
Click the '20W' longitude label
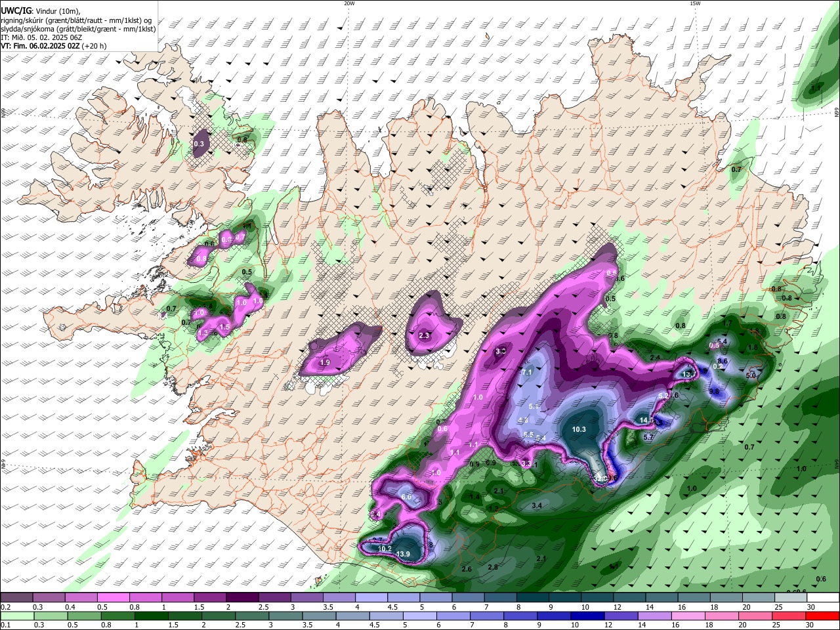349,3
